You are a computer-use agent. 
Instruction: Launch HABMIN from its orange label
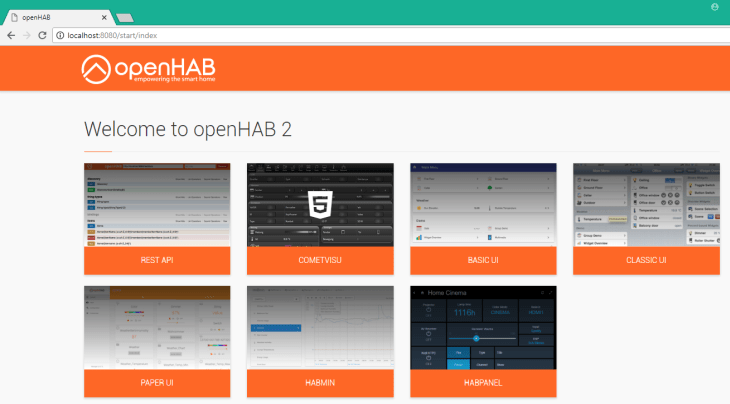tap(320, 384)
